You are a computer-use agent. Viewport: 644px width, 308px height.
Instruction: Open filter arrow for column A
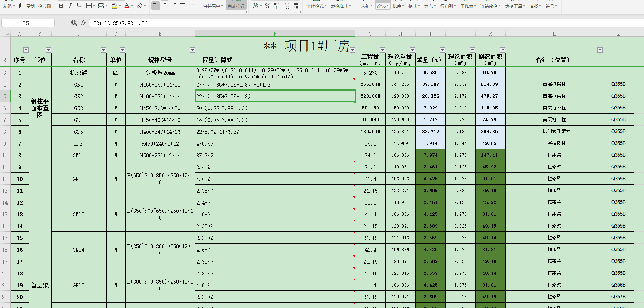coord(26,50)
